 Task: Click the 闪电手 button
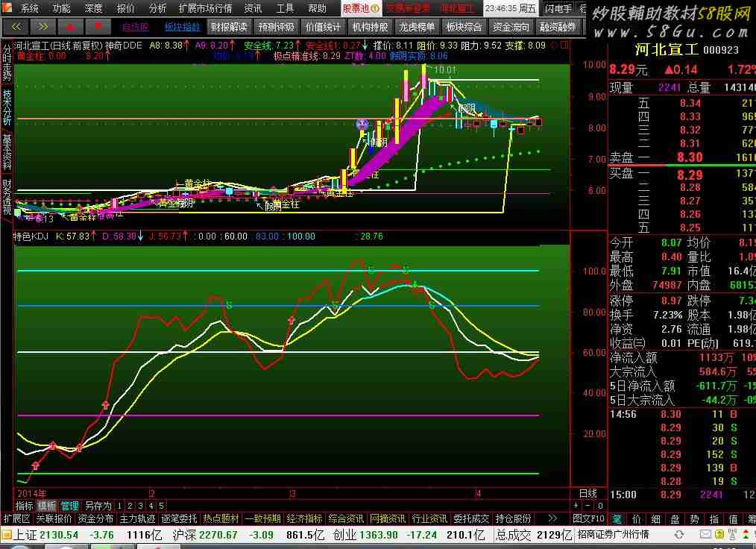(558, 8)
